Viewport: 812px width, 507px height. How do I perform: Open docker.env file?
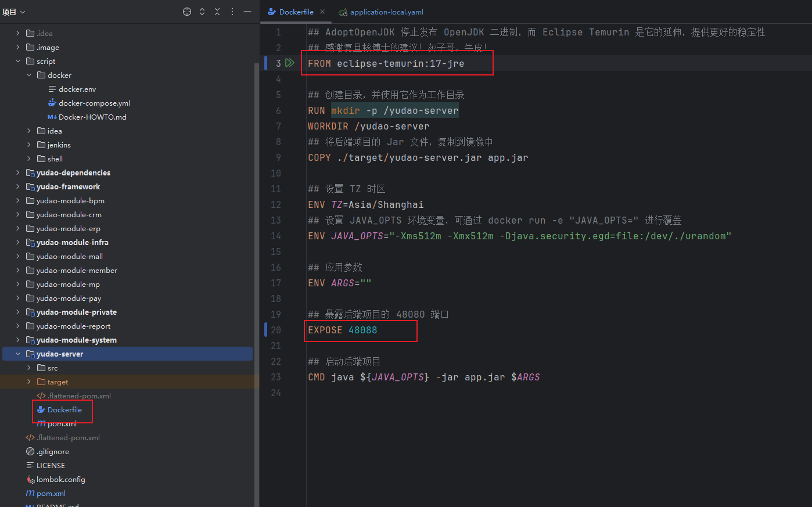click(x=77, y=89)
